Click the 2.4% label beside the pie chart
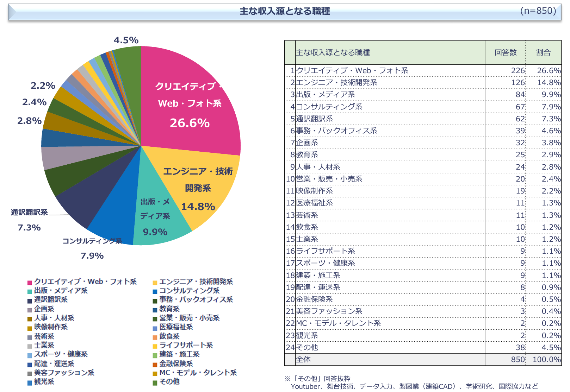Screen dimensions: 570x392 [x=35, y=102]
